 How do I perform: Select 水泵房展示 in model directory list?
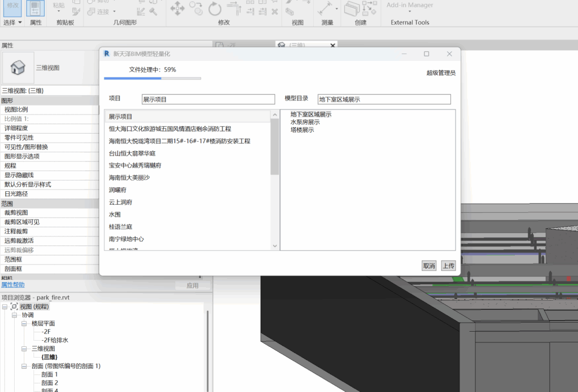(305, 122)
